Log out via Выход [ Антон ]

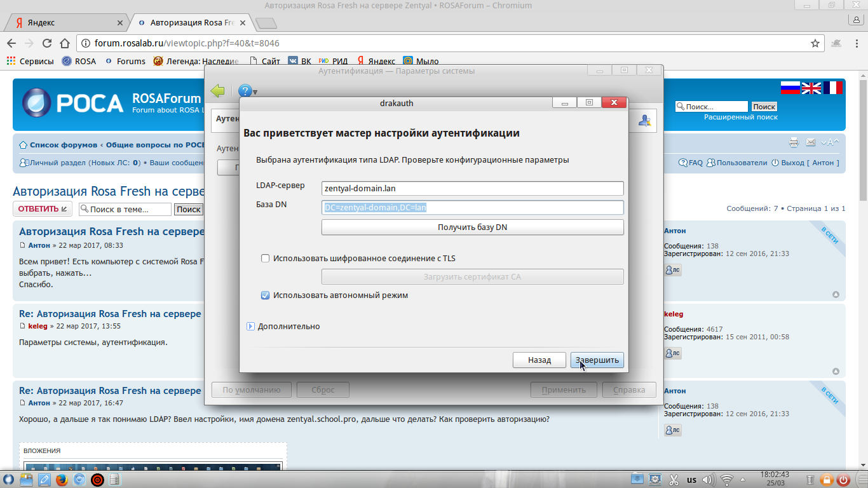click(x=805, y=163)
